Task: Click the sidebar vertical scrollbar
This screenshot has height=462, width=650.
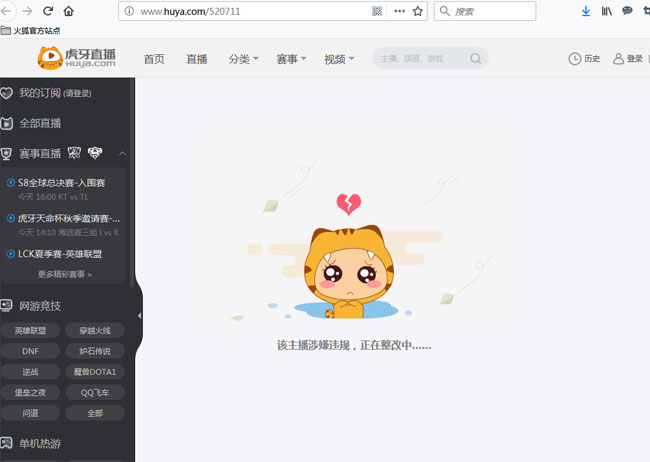Action: pyautogui.click(x=132, y=182)
